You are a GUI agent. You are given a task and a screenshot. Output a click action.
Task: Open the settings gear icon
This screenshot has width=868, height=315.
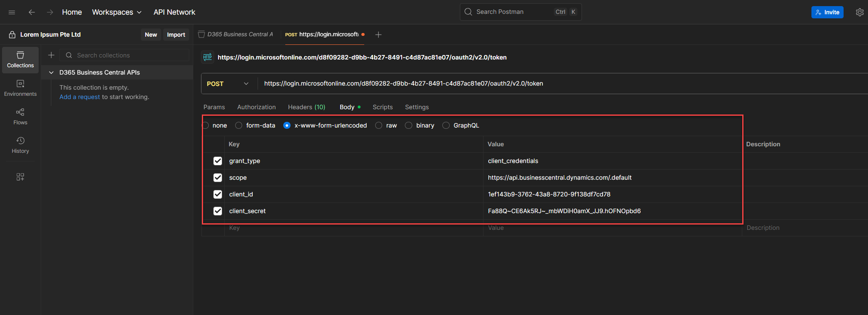point(859,12)
